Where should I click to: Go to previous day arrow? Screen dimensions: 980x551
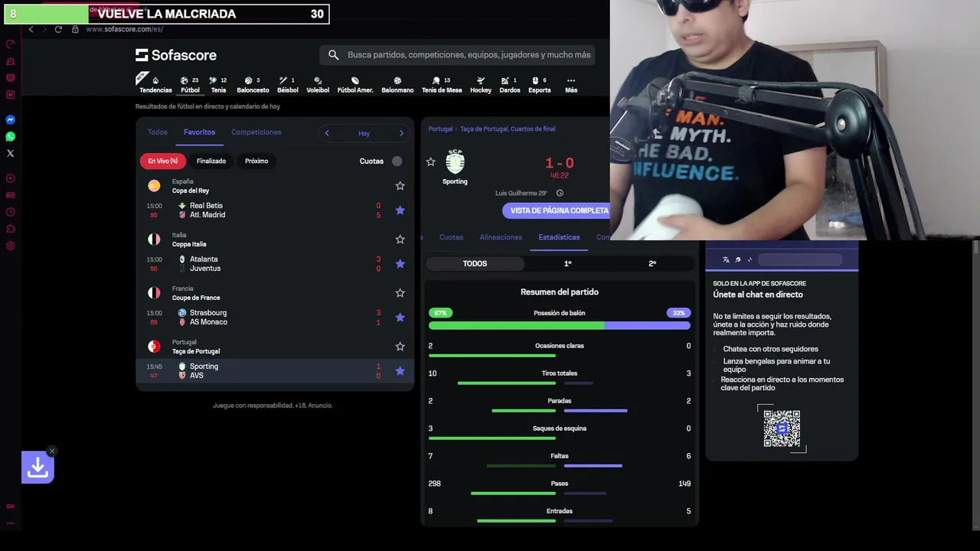pyautogui.click(x=327, y=133)
